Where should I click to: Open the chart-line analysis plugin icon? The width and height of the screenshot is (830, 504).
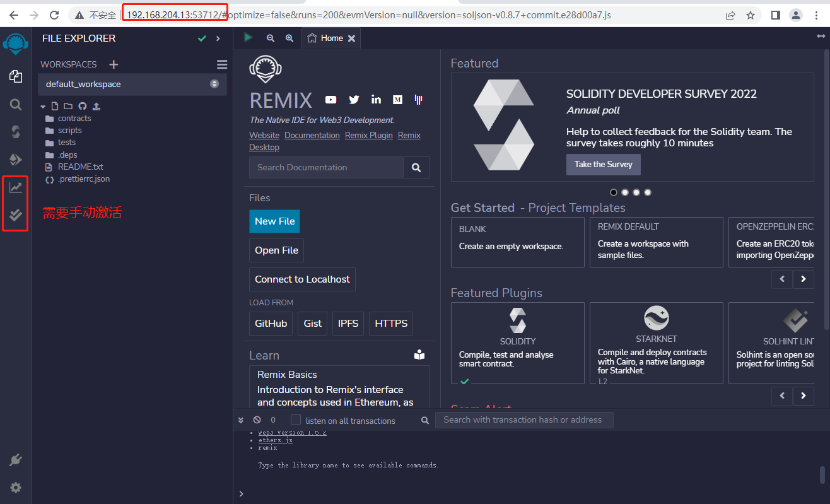(16, 187)
